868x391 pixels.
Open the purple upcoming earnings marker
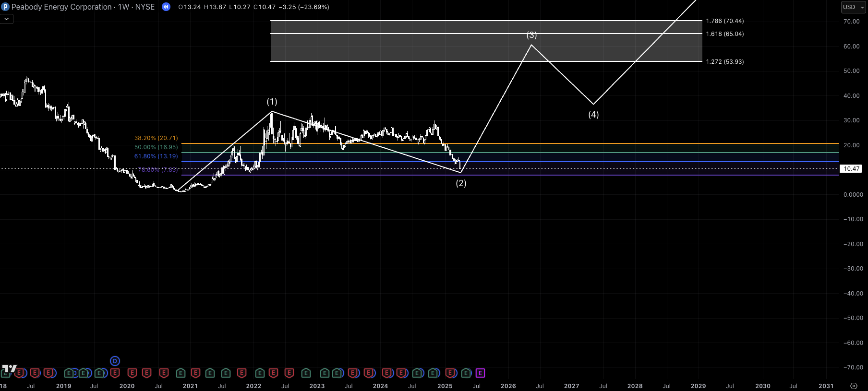pyautogui.click(x=480, y=373)
